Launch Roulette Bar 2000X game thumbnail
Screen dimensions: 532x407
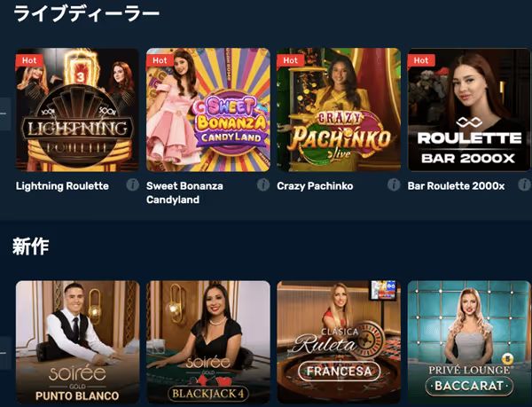tap(469, 110)
